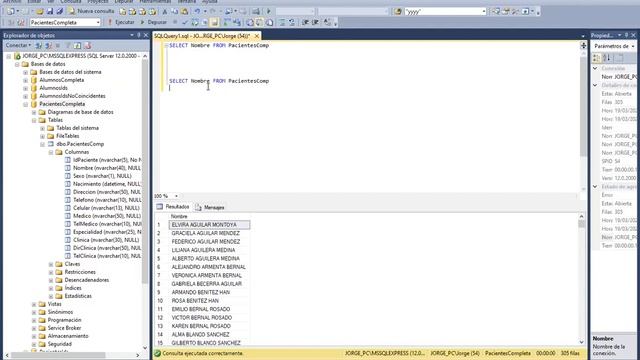Click the paste clipboard icon
This screenshot has width=640, height=360.
(x=184, y=12)
